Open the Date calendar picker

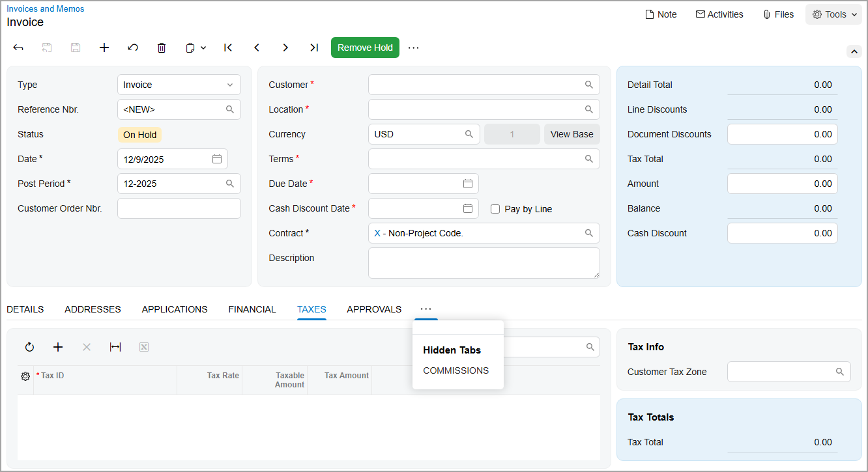pos(217,159)
